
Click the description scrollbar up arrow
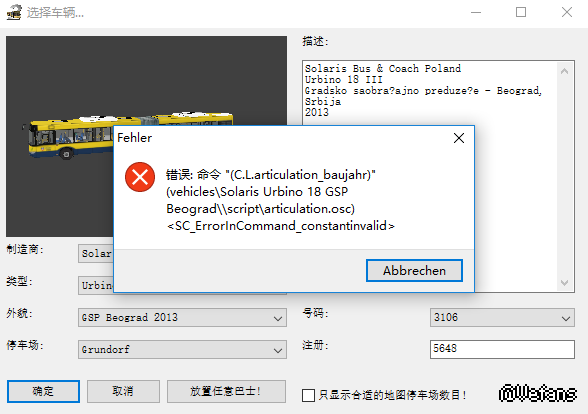tap(564, 71)
